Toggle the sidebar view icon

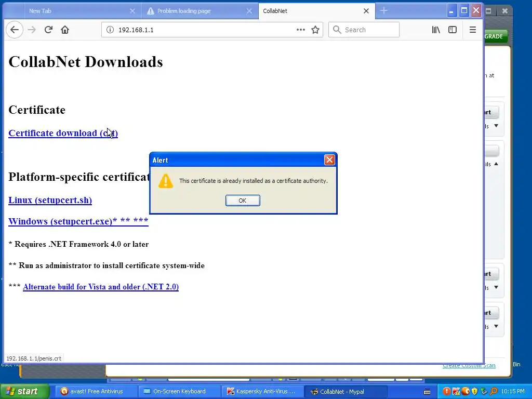pos(453,30)
